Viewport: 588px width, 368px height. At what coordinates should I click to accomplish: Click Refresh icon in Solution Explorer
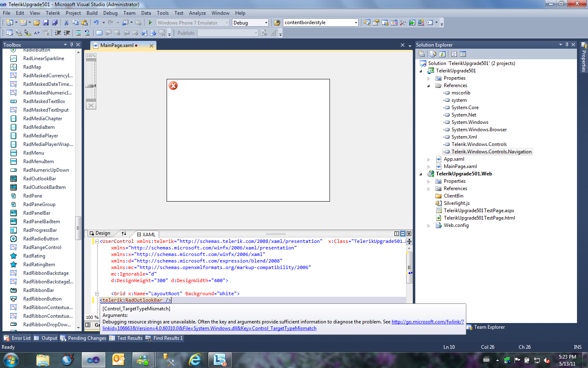442,54
